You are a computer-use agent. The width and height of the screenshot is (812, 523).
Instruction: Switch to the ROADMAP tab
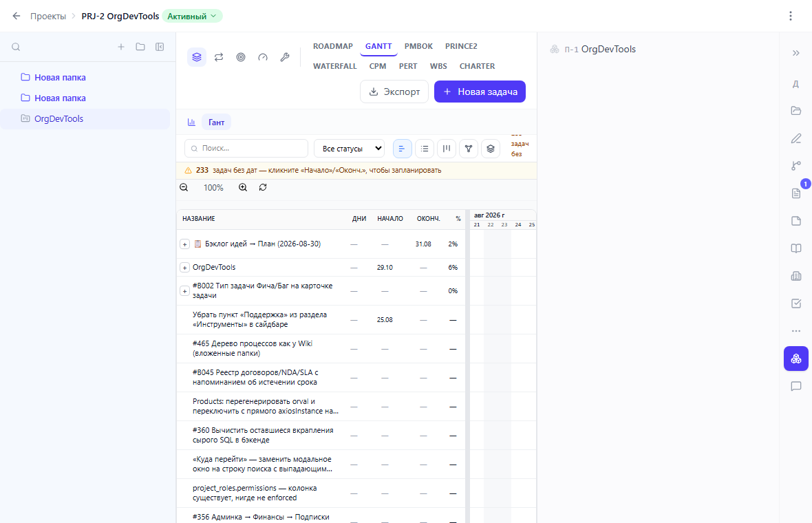click(333, 46)
